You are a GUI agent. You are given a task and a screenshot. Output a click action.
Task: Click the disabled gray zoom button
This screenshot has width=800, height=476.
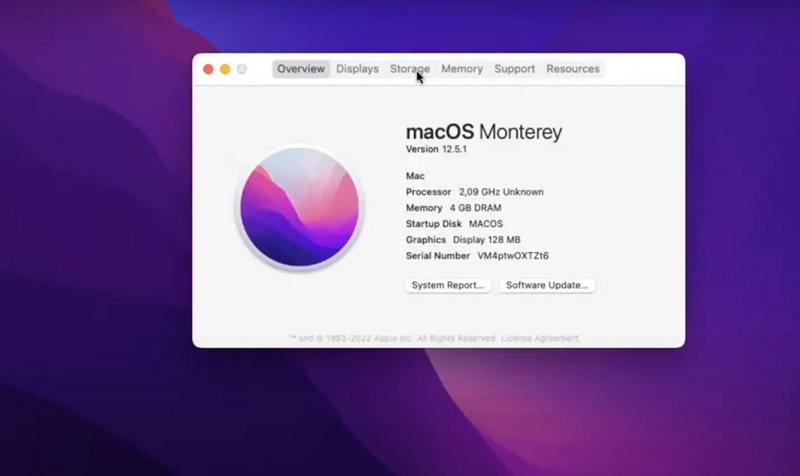[242, 69]
